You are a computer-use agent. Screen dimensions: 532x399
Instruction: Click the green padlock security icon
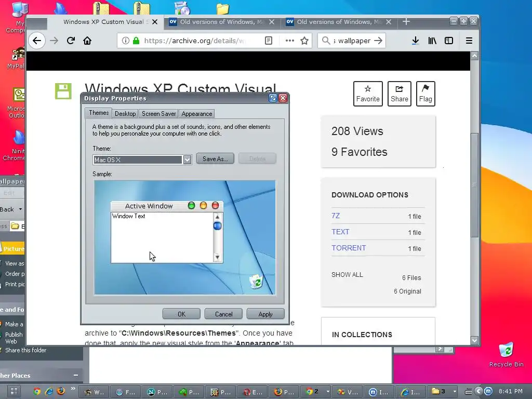(136, 41)
